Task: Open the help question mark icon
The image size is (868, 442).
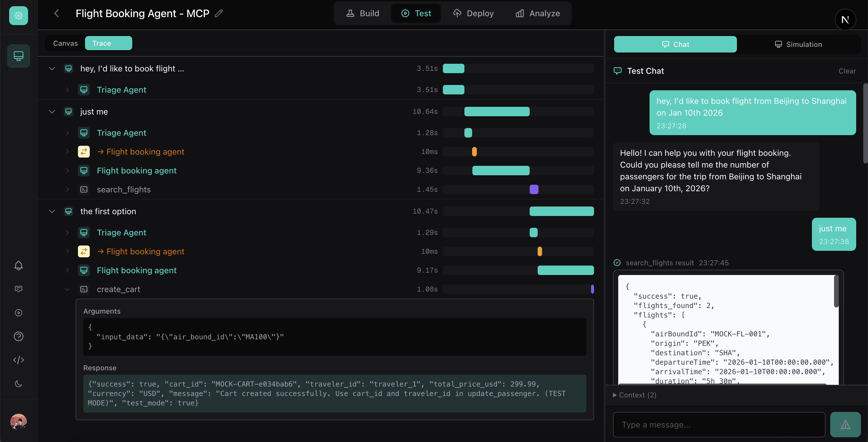Action: pos(19,336)
